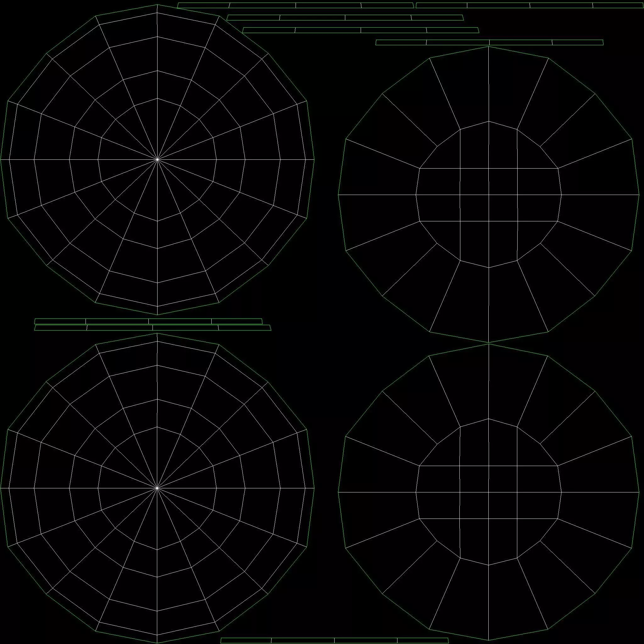
Task: Select lower strip between the two left islands
Action: click(x=153, y=328)
